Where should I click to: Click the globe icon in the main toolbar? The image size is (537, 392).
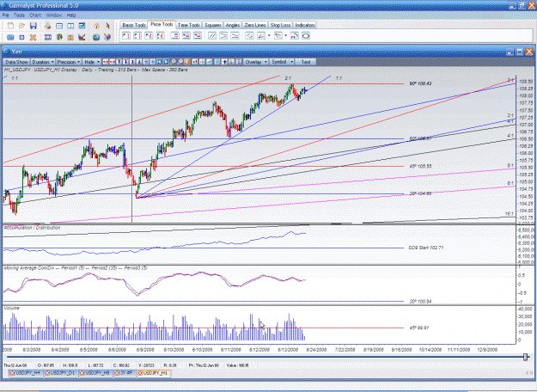point(96,37)
